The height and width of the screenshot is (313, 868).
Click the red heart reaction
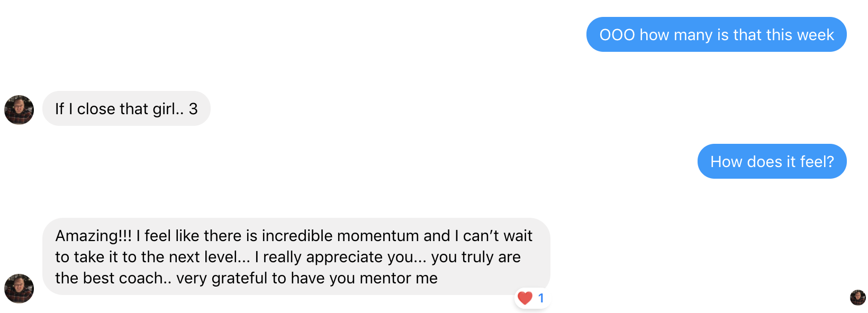[x=525, y=298]
